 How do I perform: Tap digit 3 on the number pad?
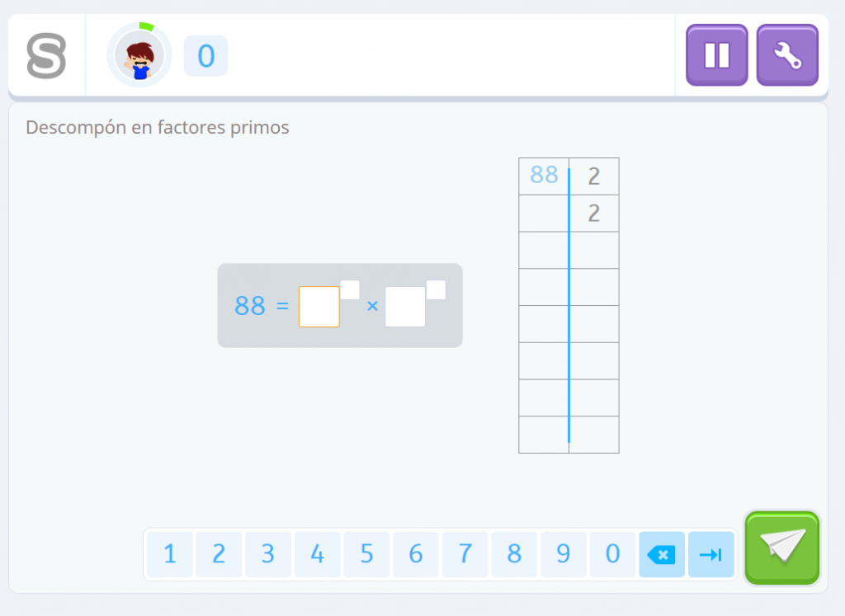tap(267, 554)
